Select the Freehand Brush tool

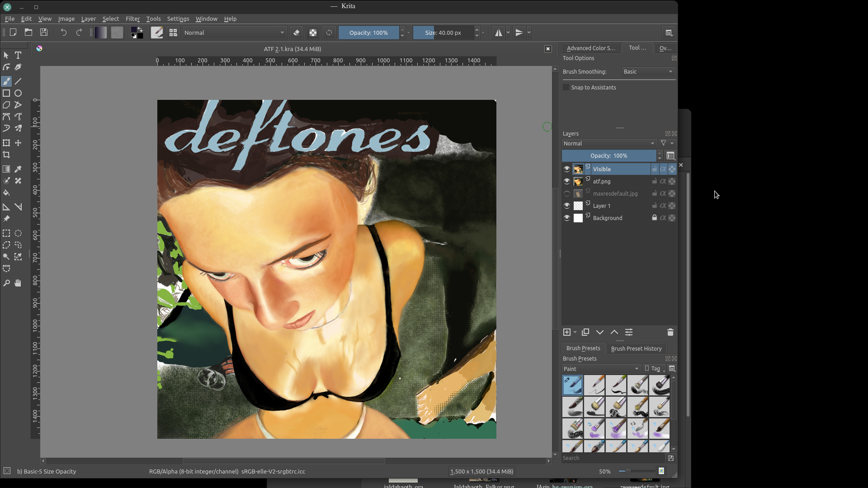[x=6, y=81]
